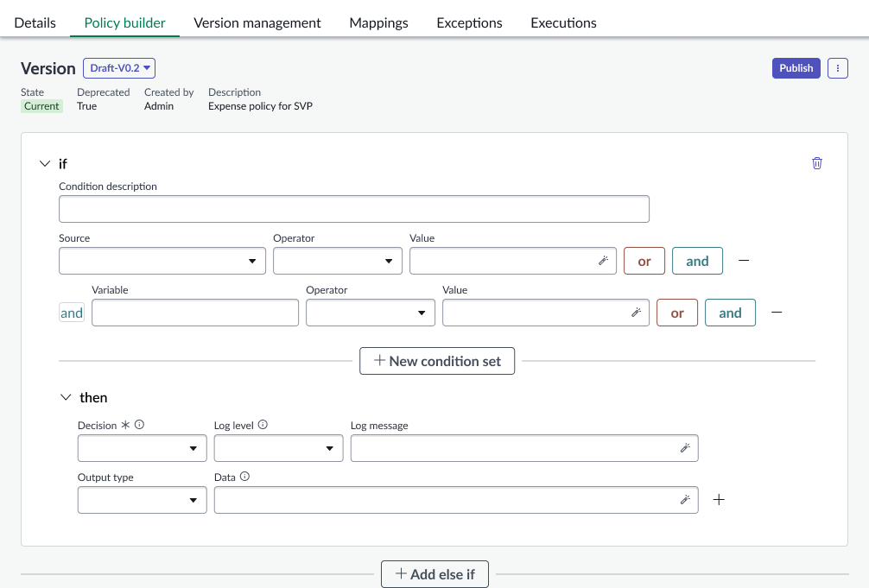The width and height of the screenshot is (869, 588).
Task: Click the magic wand in Data field
Action: pyautogui.click(x=685, y=500)
